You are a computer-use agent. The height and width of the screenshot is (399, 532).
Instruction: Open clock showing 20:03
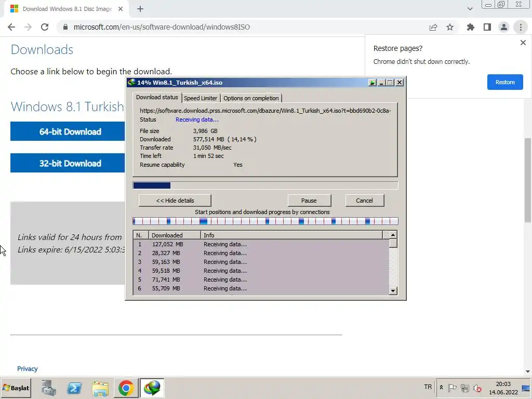503,388
